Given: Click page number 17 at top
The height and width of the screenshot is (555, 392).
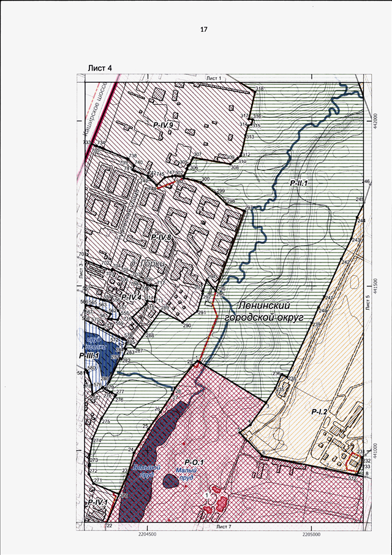Looking at the screenshot, I should tap(204, 29).
